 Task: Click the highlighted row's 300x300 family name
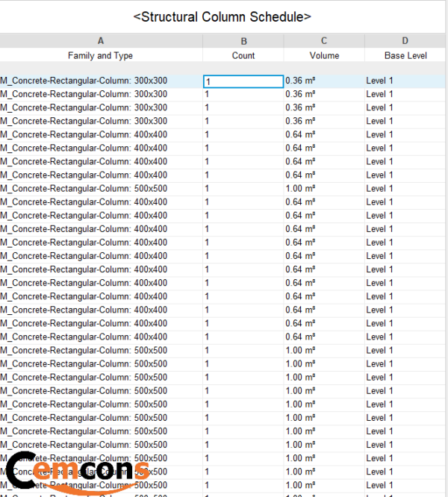(84, 81)
